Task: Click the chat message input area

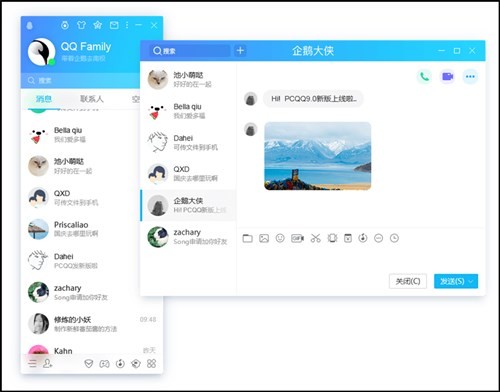Action: click(x=361, y=258)
